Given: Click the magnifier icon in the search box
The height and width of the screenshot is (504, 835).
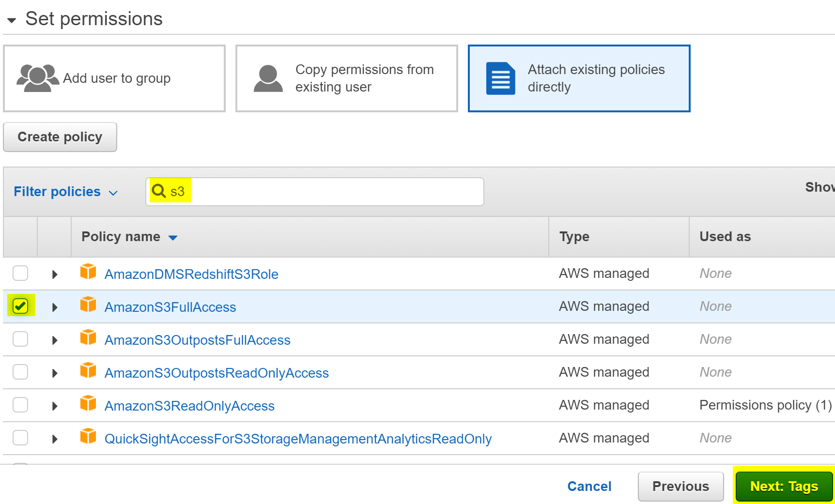Looking at the screenshot, I should (158, 191).
